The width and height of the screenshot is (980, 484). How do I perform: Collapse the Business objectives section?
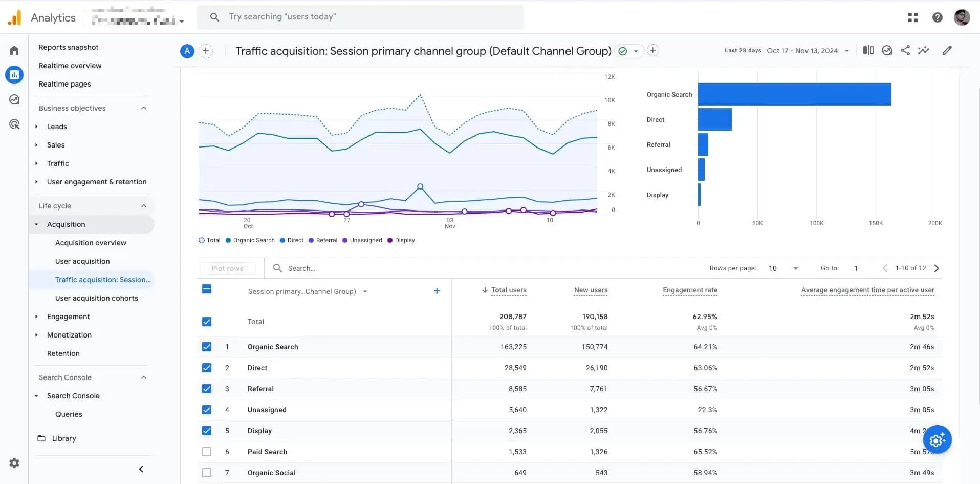coord(144,108)
